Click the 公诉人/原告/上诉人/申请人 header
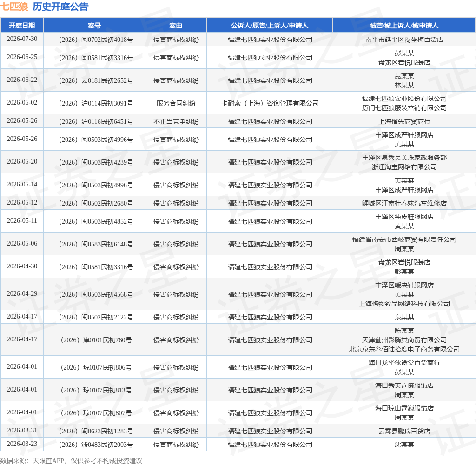The width and height of the screenshot is (476, 465). pos(270,26)
